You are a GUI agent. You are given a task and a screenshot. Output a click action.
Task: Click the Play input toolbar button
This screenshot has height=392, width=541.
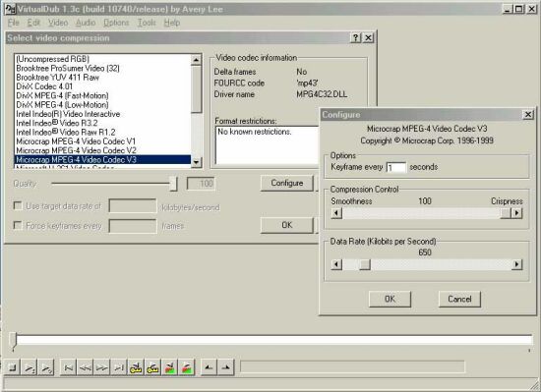coord(29,367)
